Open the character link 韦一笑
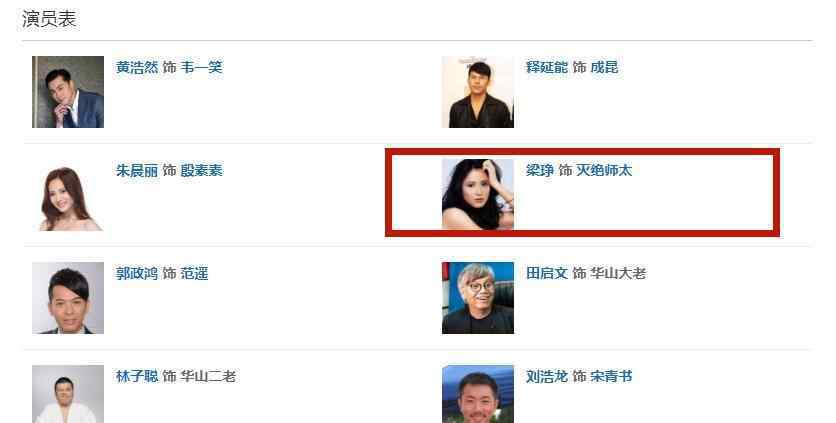836x423 pixels. [x=202, y=67]
